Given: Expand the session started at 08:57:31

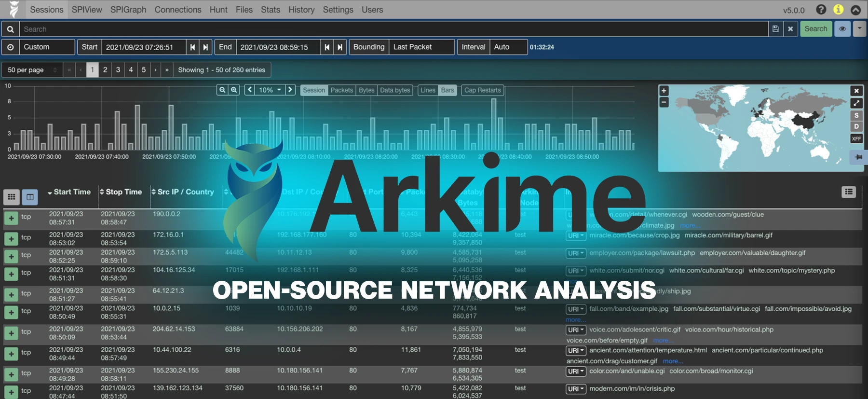Looking at the screenshot, I should coord(11,218).
